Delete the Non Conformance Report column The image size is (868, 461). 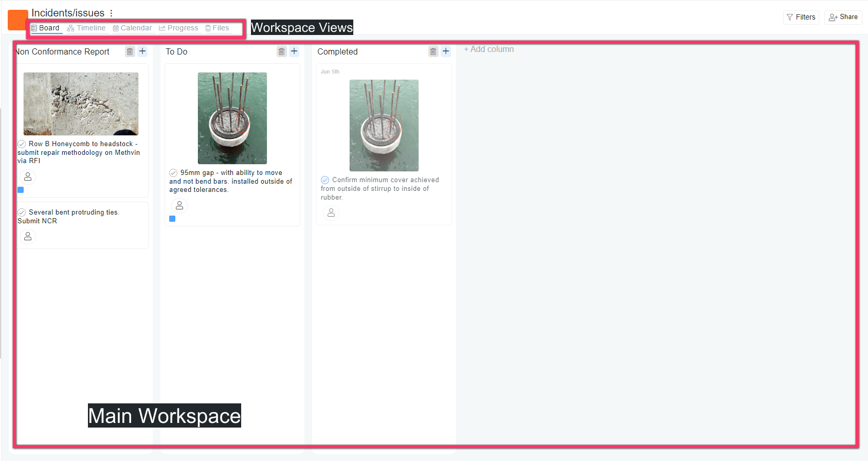point(130,51)
